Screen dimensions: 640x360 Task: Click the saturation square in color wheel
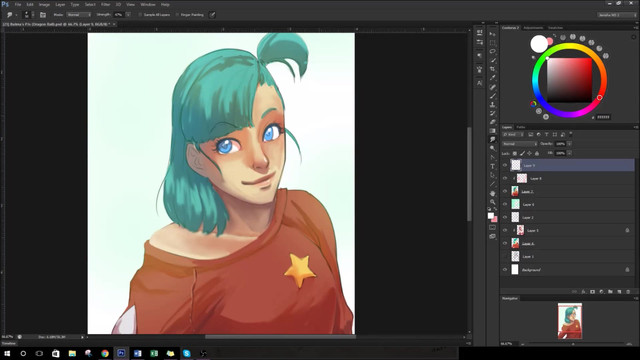pos(569,80)
